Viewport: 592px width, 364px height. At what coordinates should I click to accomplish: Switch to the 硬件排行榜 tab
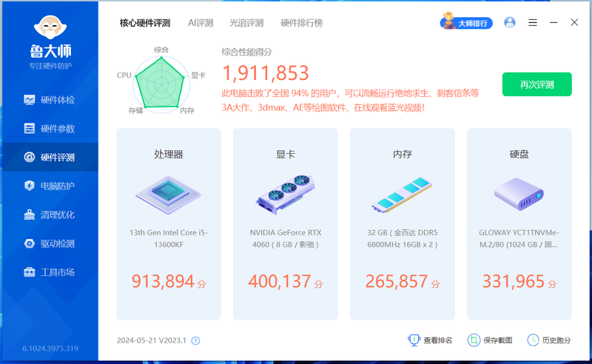point(302,23)
